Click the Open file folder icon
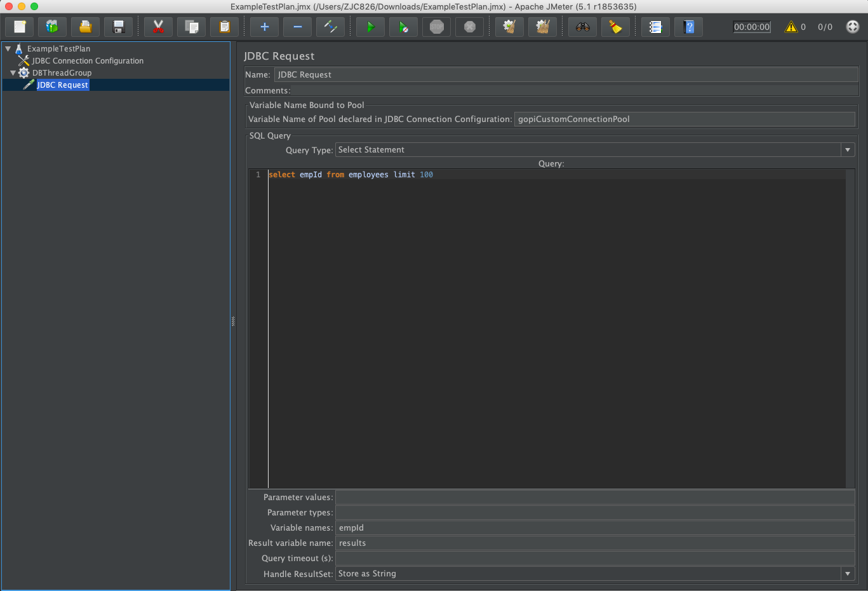This screenshot has width=868, height=591. pos(85,27)
